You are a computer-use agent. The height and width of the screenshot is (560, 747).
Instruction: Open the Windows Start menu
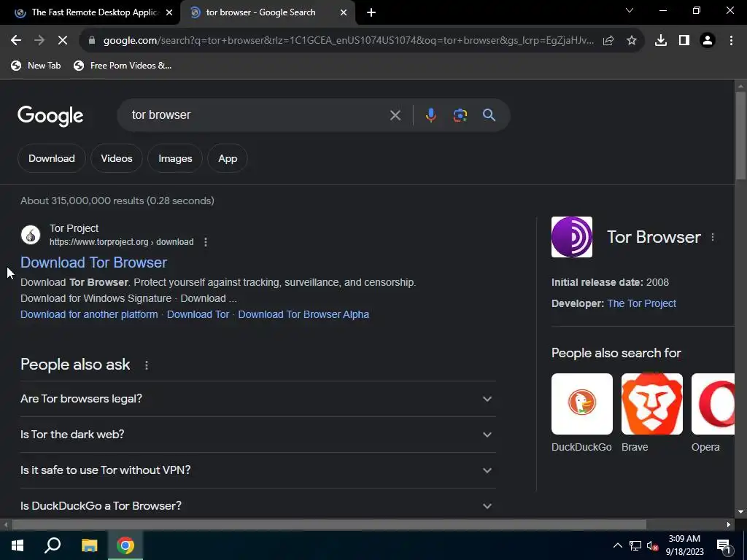[x=18, y=545]
